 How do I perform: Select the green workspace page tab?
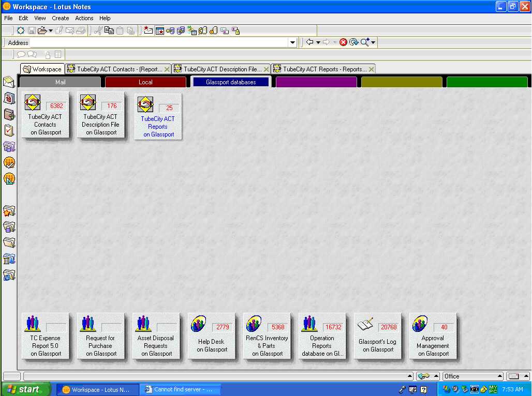[487, 82]
